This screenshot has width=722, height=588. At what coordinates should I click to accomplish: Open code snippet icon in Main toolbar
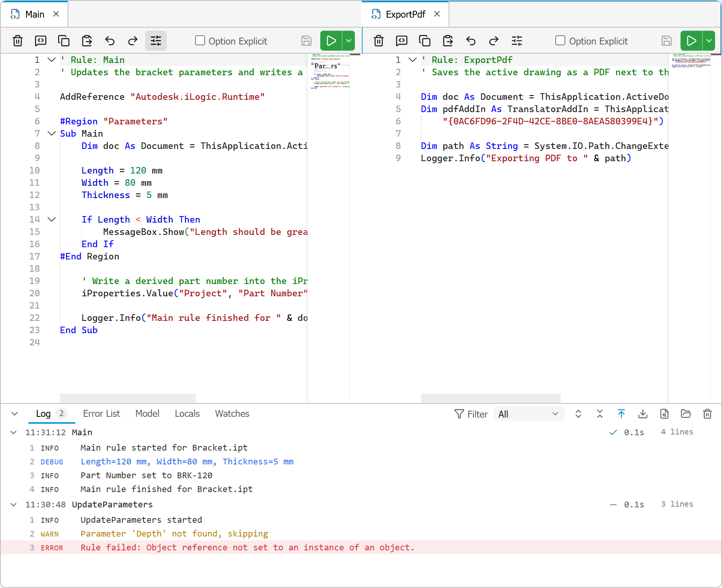coord(41,41)
